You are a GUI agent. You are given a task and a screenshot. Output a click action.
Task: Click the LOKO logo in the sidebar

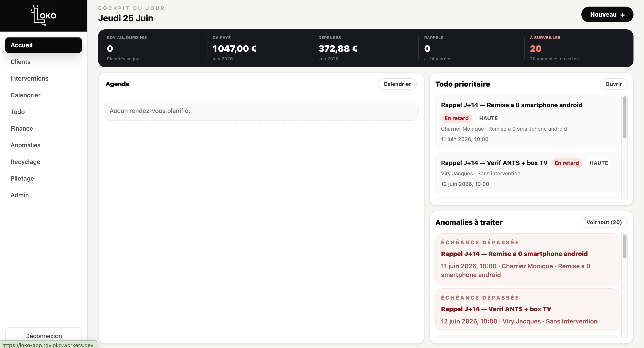44,15
